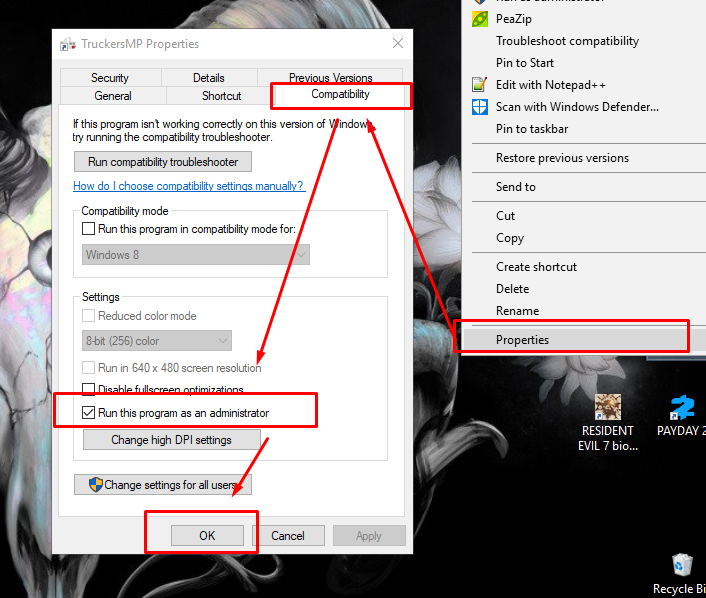Select the Compatibility tab
The height and width of the screenshot is (598, 706).
[340, 94]
